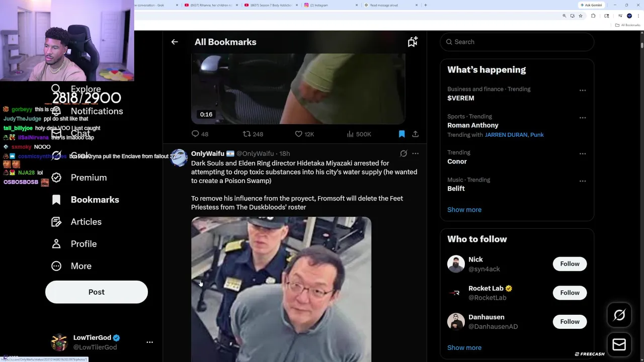Open options for Belift trend

click(583, 181)
